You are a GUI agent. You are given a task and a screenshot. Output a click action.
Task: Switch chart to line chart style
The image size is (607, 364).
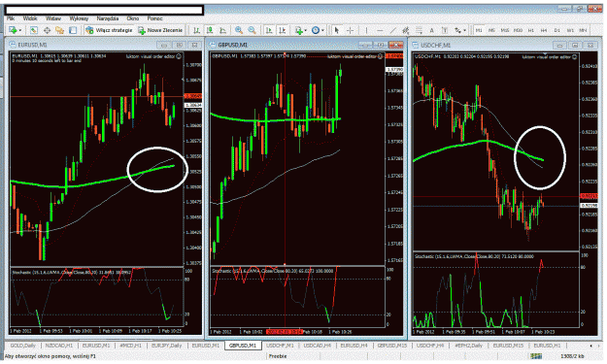pyautogui.click(x=222, y=30)
